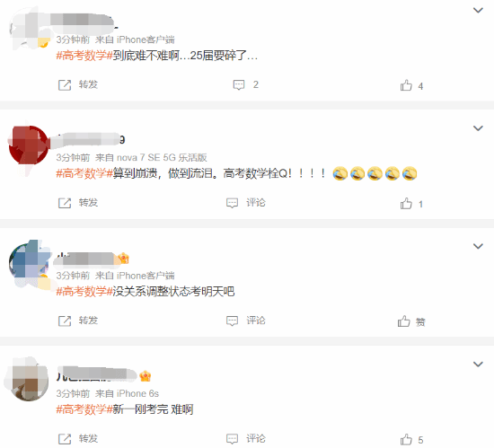Click the repost icon on the 新一刚考完 post
This screenshot has width=494, height=448.
[65, 439]
